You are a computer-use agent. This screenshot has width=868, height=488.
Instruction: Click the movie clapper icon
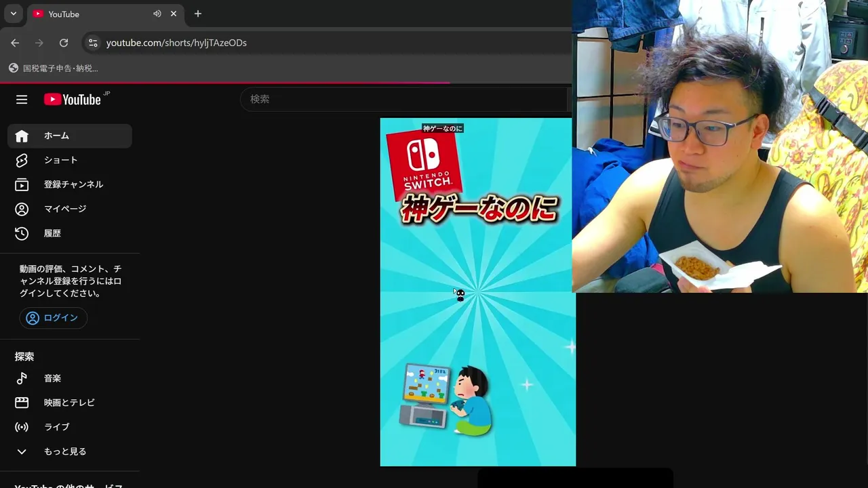point(22,403)
